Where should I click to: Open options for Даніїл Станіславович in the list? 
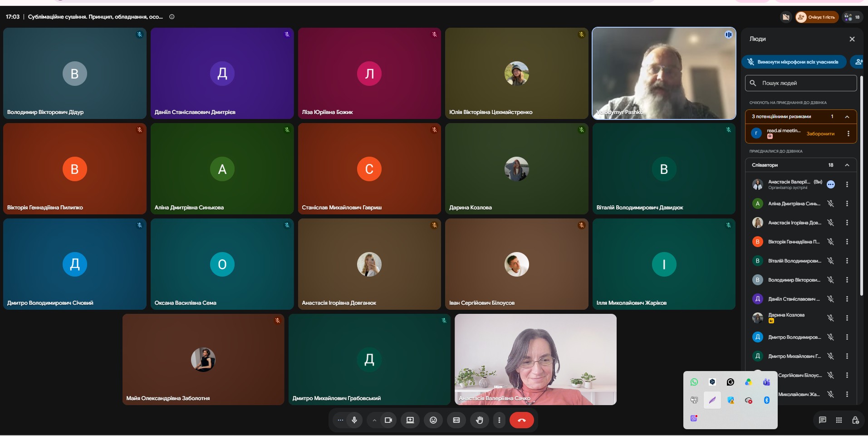(x=847, y=299)
